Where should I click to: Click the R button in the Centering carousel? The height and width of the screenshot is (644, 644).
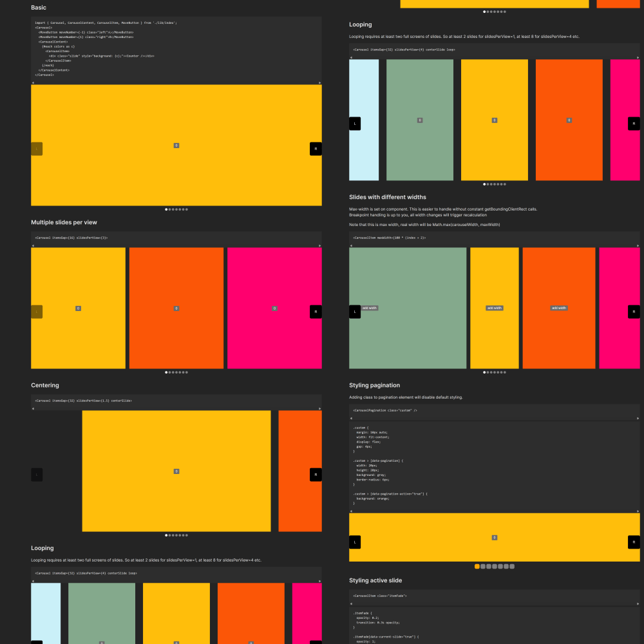coord(316,475)
